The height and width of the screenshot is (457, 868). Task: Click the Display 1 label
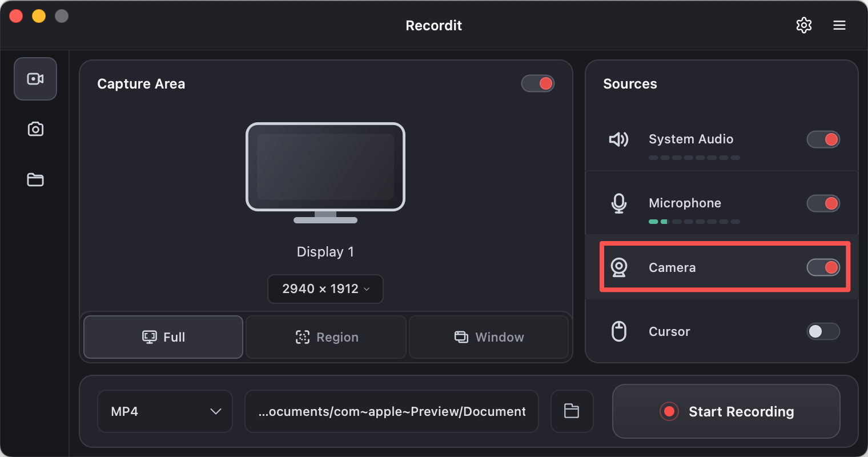[x=325, y=252]
